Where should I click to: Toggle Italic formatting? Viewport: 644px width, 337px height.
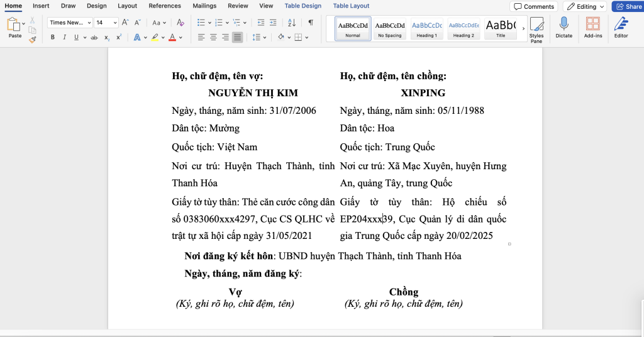tap(65, 38)
